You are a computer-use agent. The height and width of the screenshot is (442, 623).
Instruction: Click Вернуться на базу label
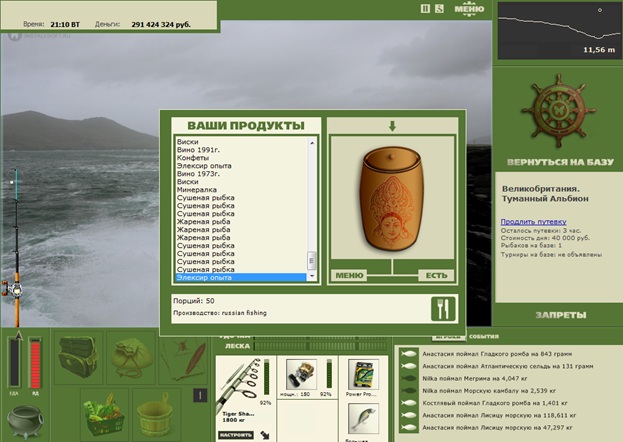click(560, 162)
